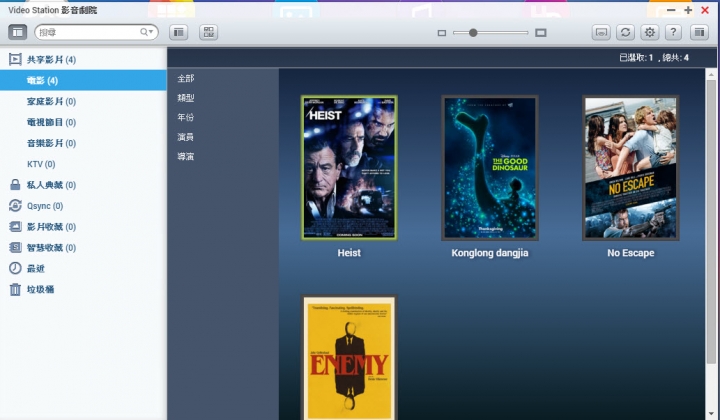
Task: Select the 年份 year filter
Action: tap(186, 118)
